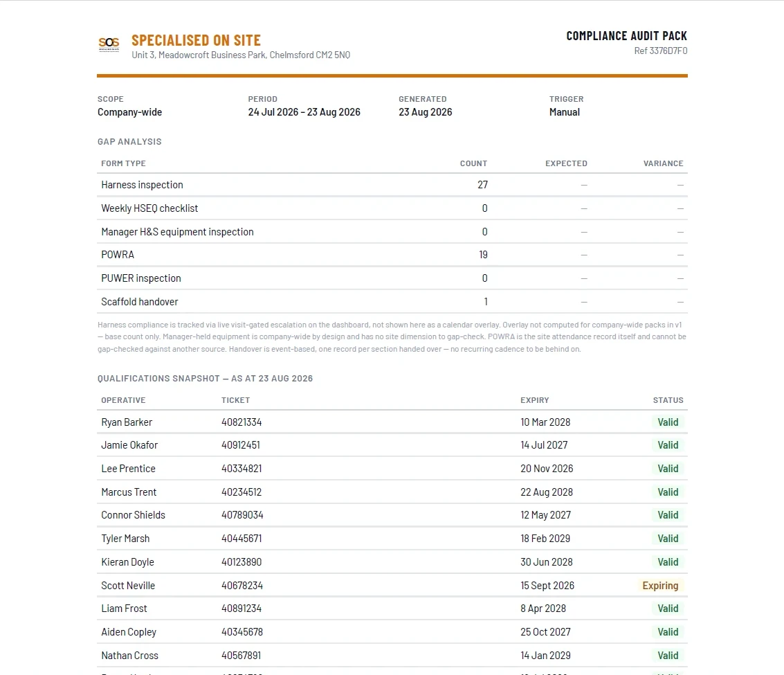This screenshot has width=784, height=675.
Task: Click operative 'Liam Frost'
Action: (124, 609)
